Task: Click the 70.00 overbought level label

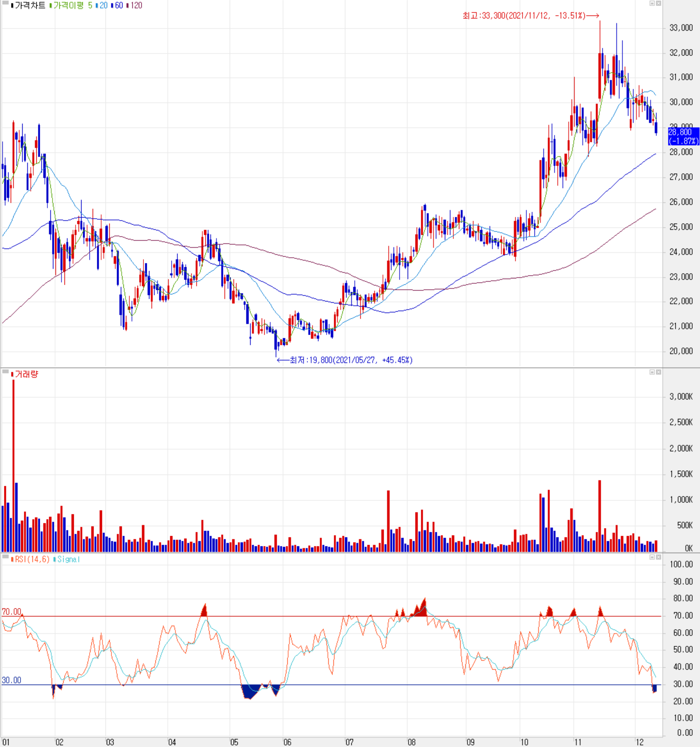Action: point(12,612)
